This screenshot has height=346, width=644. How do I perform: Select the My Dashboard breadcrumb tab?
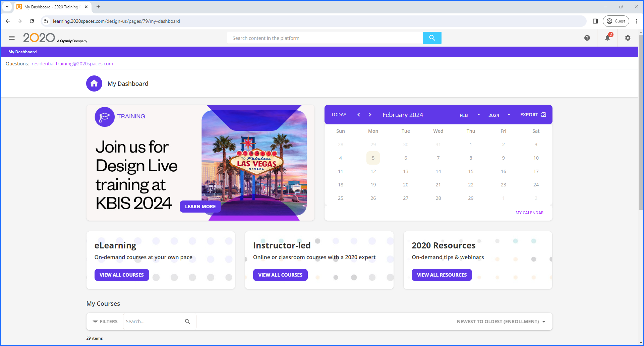tap(22, 52)
